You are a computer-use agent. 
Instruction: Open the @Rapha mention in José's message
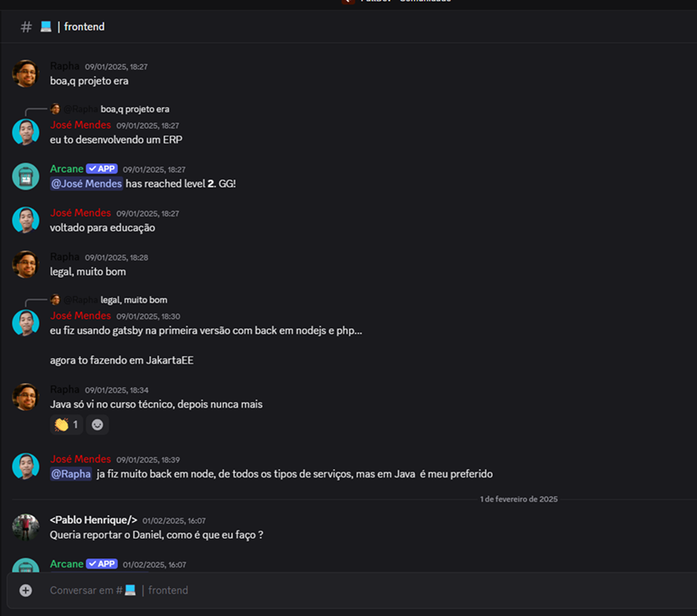click(x=71, y=474)
